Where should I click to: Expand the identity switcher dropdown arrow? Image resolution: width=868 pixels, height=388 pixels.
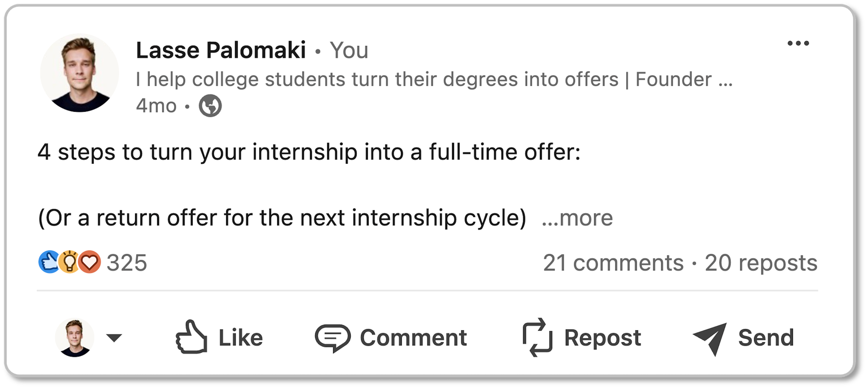[x=114, y=337]
